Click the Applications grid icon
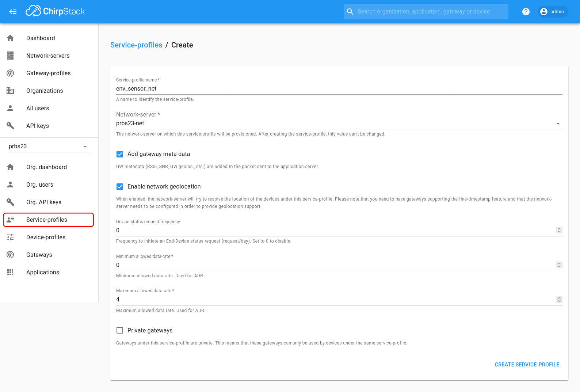Image resolution: width=580 pixels, height=392 pixels. [10, 272]
